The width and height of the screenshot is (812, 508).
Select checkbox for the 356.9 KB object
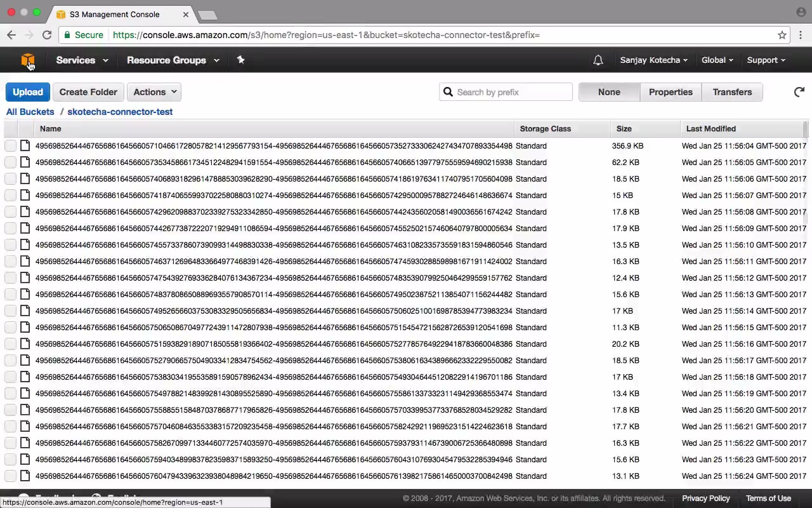coord(10,145)
